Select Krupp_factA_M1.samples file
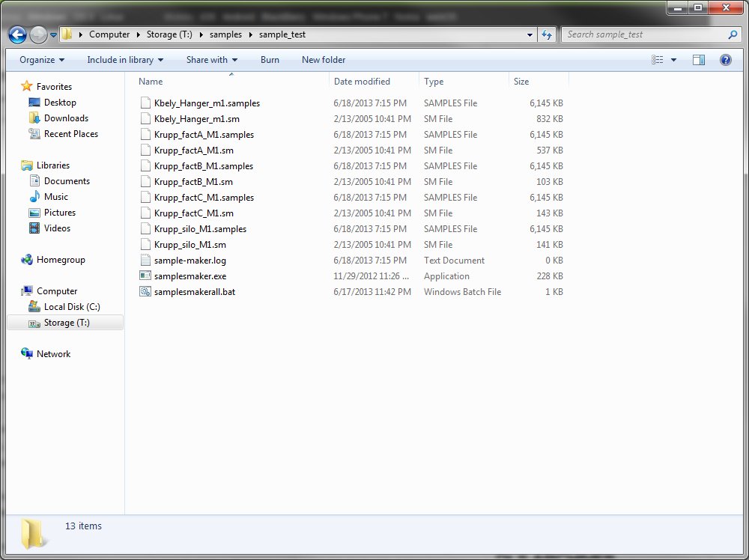The height and width of the screenshot is (560, 749). (x=204, y=135)
